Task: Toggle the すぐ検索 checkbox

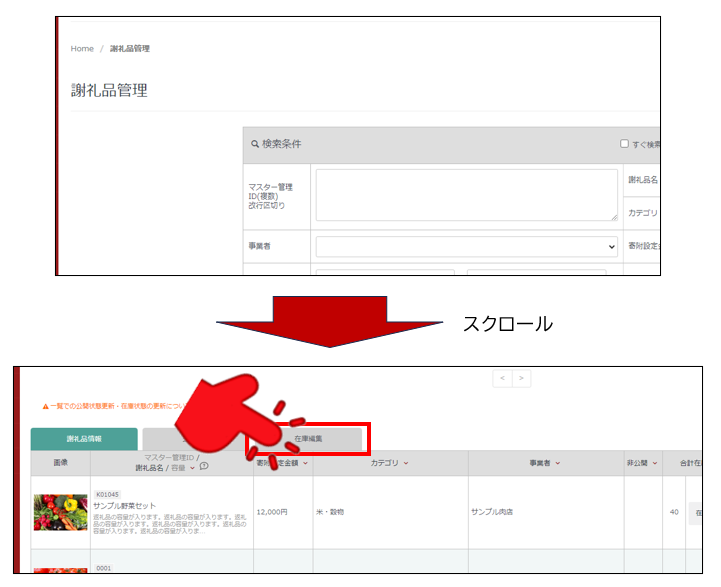Action: point(625,145)
